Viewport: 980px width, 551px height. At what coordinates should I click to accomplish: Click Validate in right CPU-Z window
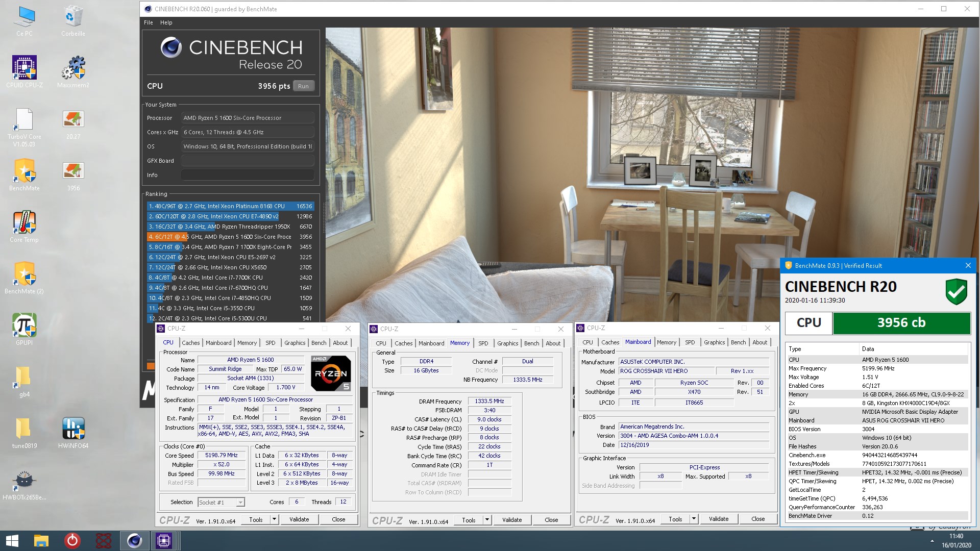coord(719,519)
